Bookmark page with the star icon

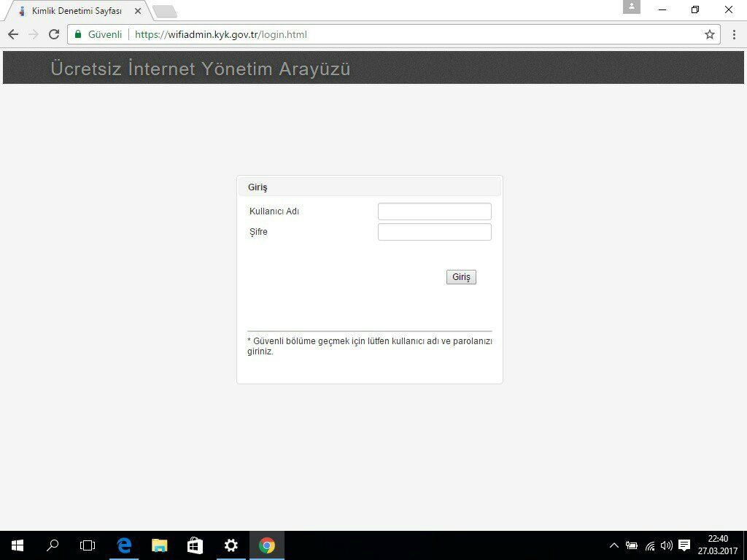point(710,34)
